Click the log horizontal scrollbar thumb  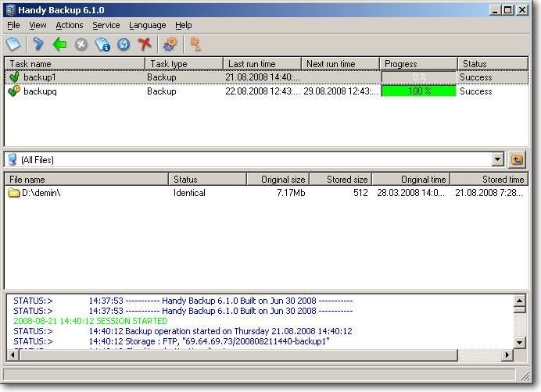coord(238,355)
